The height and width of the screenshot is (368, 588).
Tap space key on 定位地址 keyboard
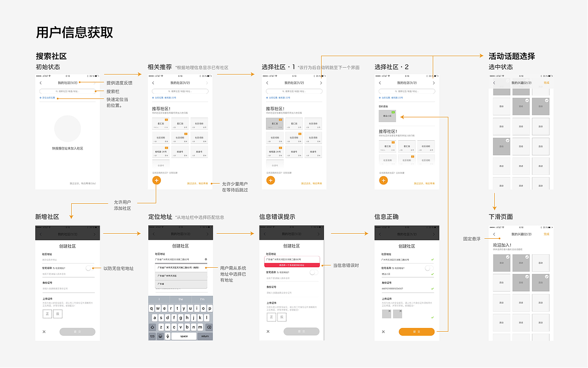coord(184,336)
